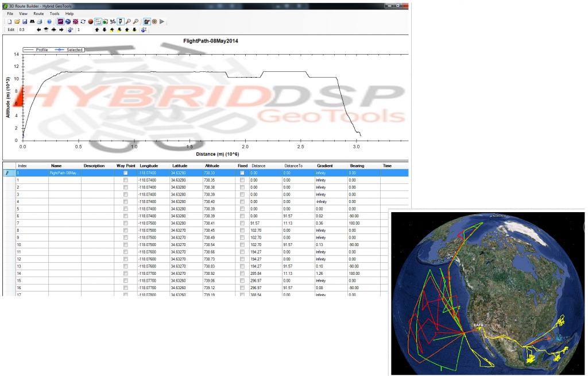Viewport: 588px width, 376px height.
Task: Click the right arrow on the Edit toolbar
Action: (61, 30)
